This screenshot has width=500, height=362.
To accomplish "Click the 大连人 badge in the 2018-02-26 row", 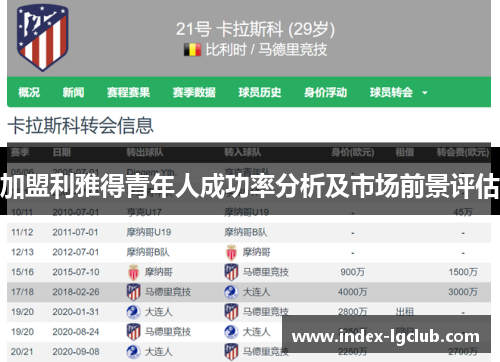I will pyautogui.click(x=231, y=292).
